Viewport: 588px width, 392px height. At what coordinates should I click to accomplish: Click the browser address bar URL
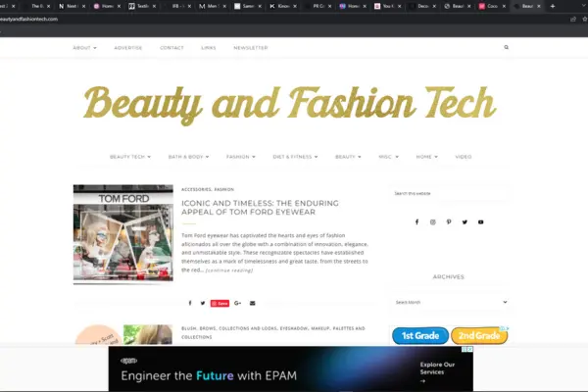[28, 20]
